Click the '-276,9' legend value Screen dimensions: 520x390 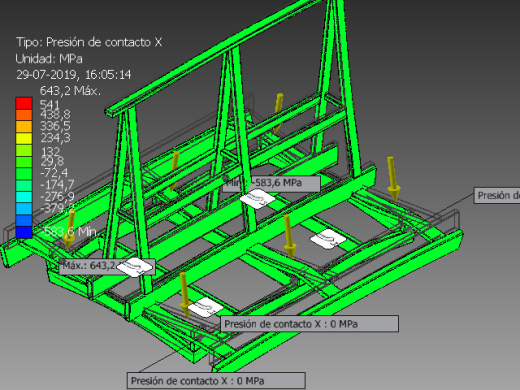tap(57, 196)
